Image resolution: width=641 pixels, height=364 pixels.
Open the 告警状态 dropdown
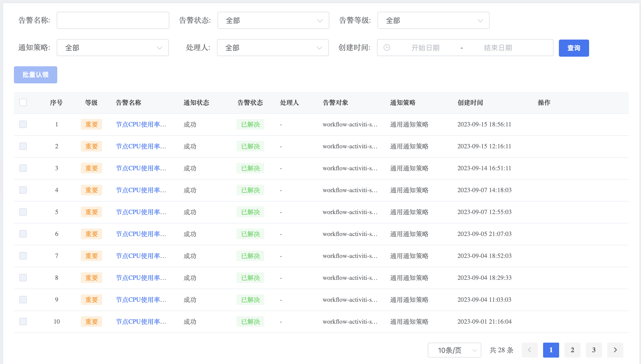pos(273,20)
